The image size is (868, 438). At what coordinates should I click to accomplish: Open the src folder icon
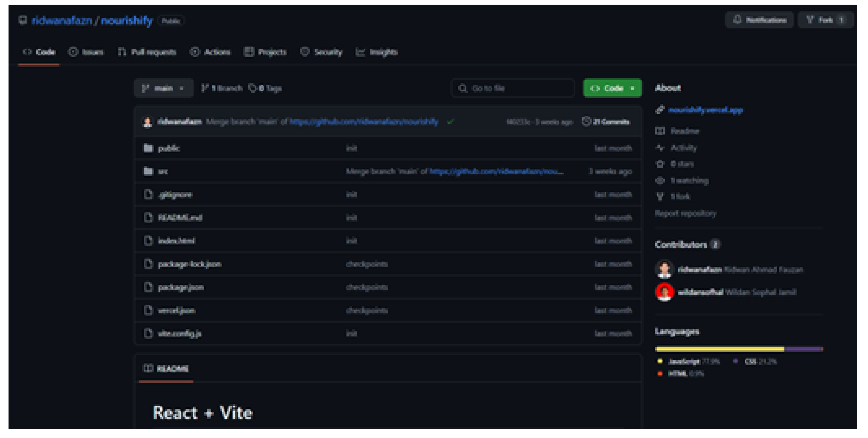click(148, 172)
